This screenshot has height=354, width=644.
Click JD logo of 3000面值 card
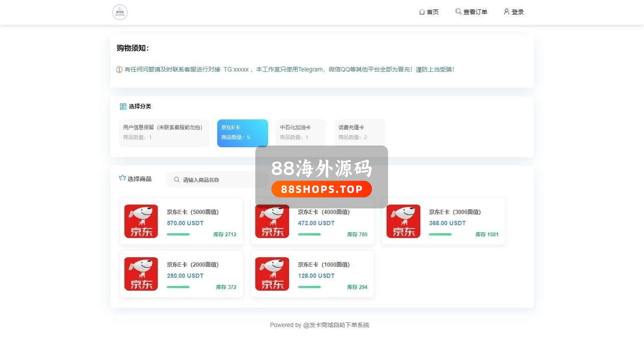click(x=403, y=221)
